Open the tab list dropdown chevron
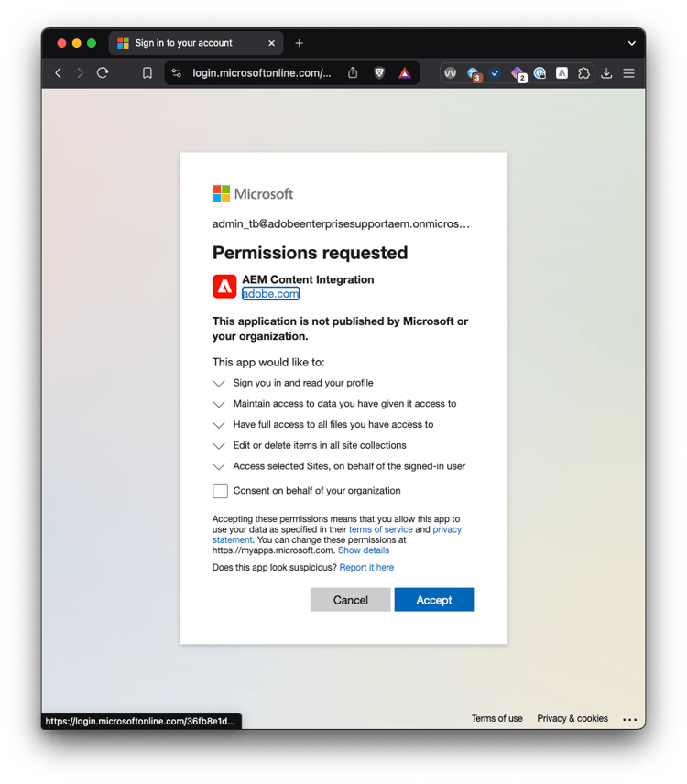 [x=631, y=43]
